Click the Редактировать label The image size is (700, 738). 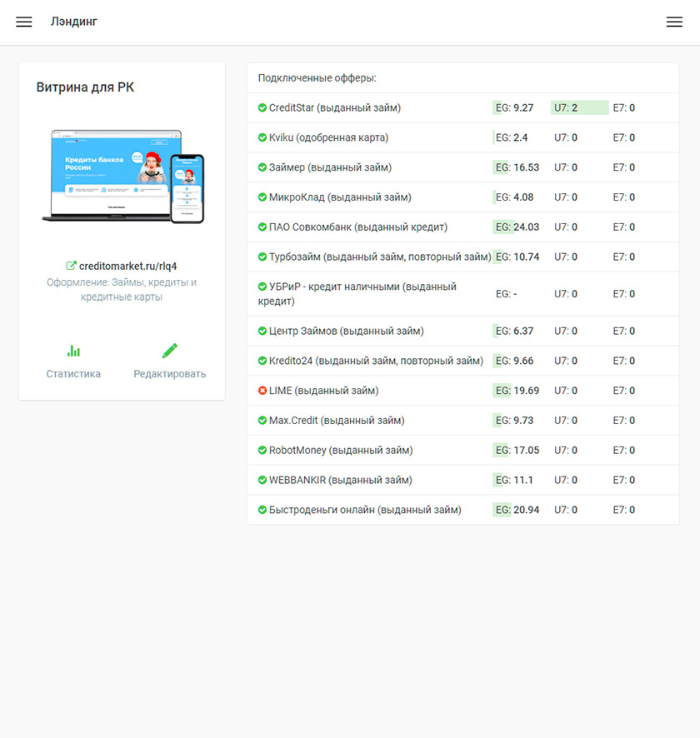coord(169,374)
